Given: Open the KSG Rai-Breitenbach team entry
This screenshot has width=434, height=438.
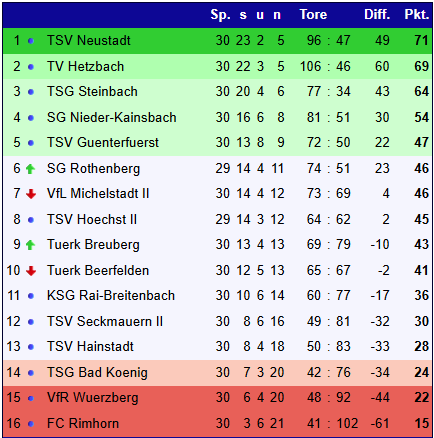Looking at the screenshot, I should (111, 296).
